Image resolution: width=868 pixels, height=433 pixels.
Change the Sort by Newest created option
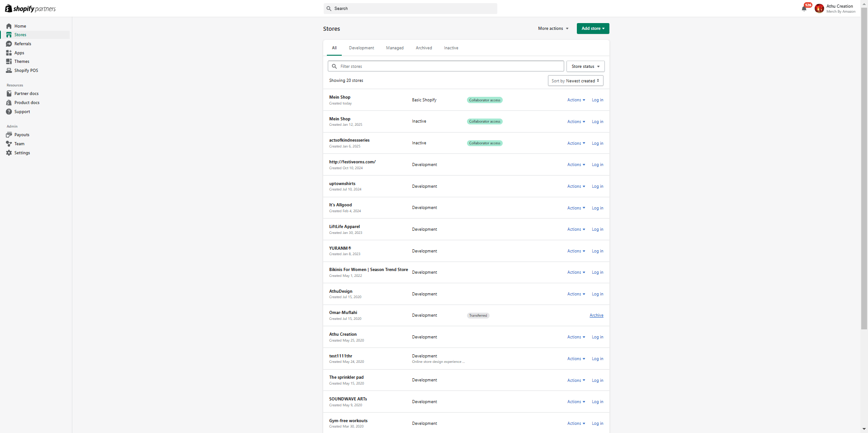[575, 81]
